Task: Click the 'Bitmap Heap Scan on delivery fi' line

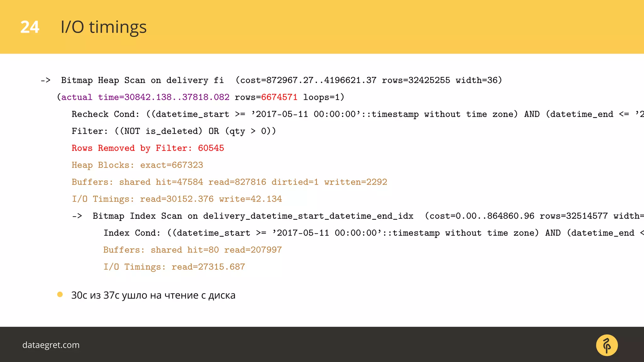Action: 271,80
